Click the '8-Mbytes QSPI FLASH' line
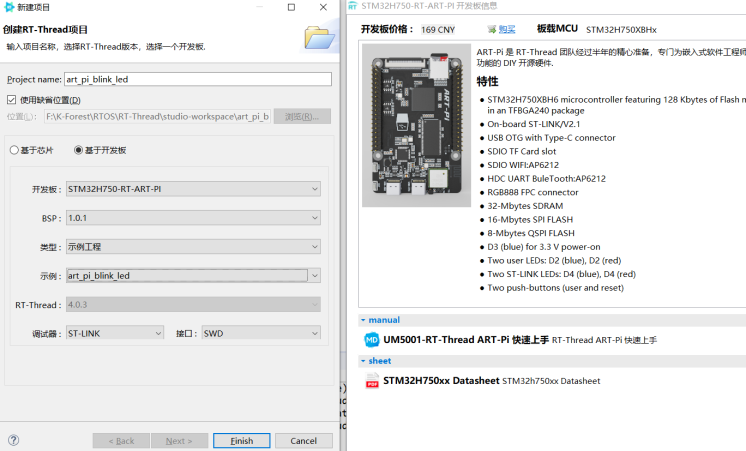746x451 pixels. click(530, 233)
